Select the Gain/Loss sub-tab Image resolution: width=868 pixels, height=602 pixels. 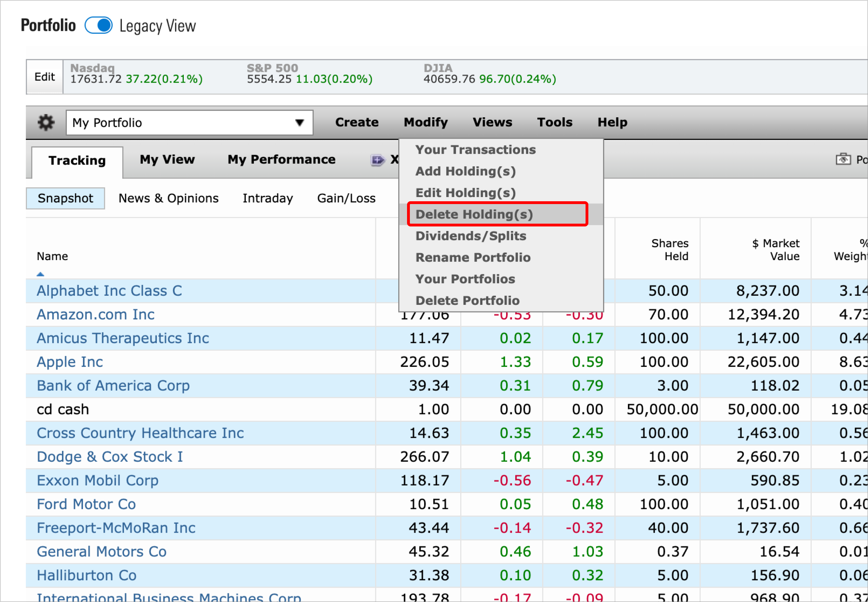pyautogui.click(x=346, y=198)
